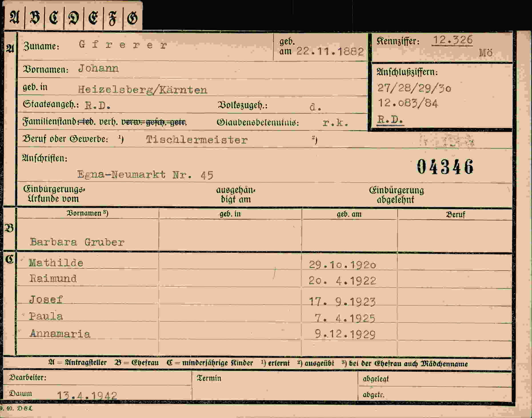Image resolution: width=532 pixels, height=418 pixels.
Task: Click the 'abgetr.' label
Action: [374, 394]
